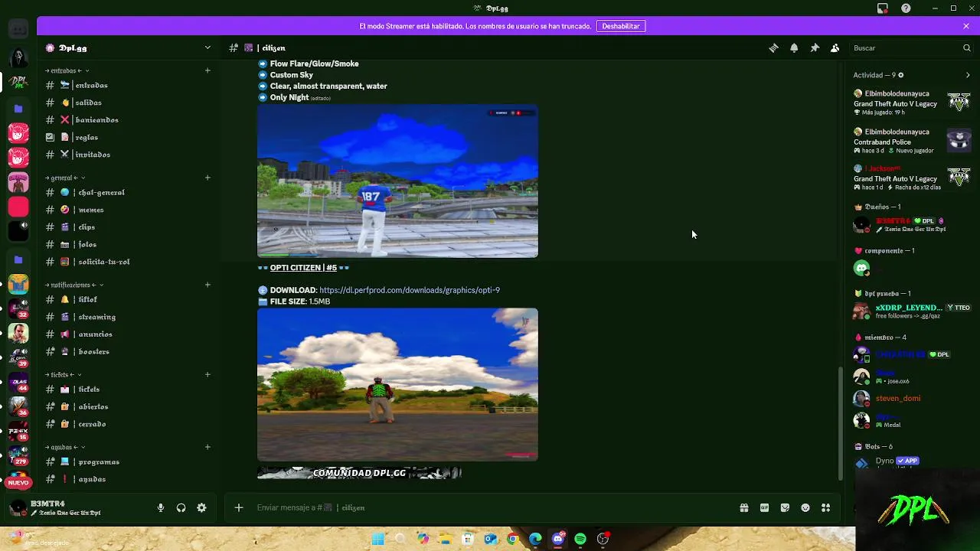Click the NUEVO new-mentions pill
Screen dimensions: 980x551
(18, 482)
